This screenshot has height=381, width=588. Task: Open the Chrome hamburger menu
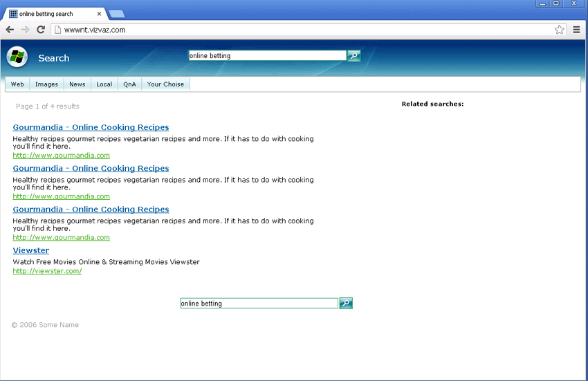click(576, 30)
